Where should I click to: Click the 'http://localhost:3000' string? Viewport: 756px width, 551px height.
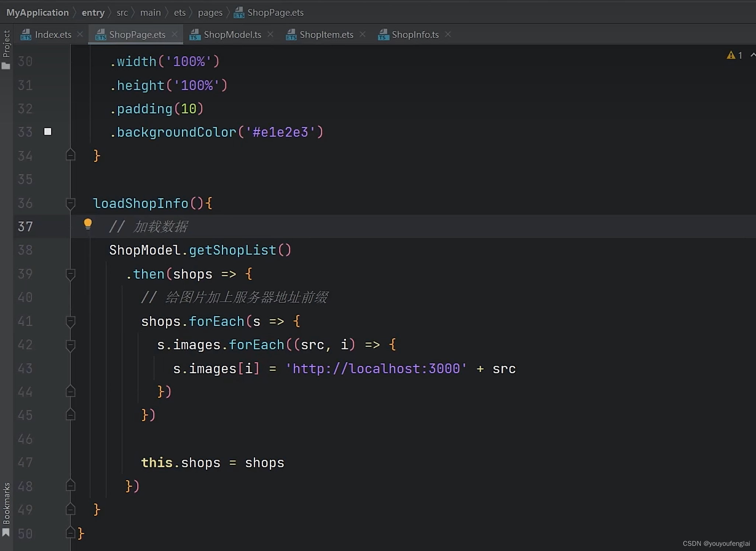(376, 369)
